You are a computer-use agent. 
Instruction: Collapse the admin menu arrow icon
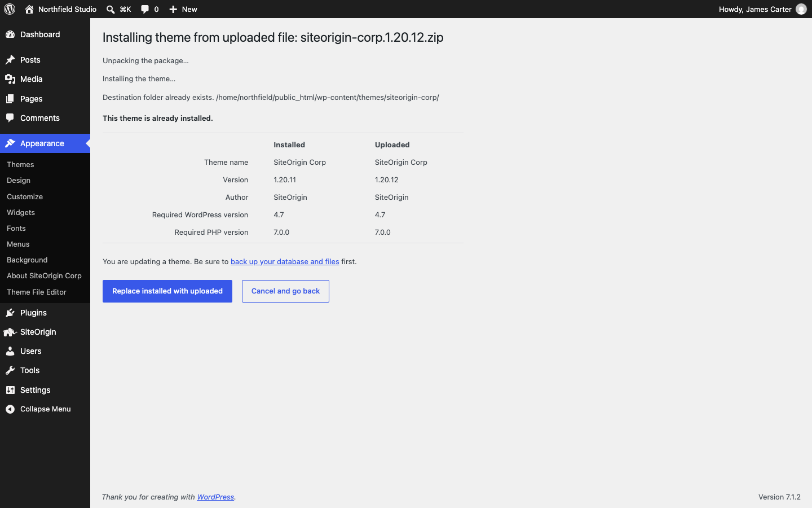(10, 409)
